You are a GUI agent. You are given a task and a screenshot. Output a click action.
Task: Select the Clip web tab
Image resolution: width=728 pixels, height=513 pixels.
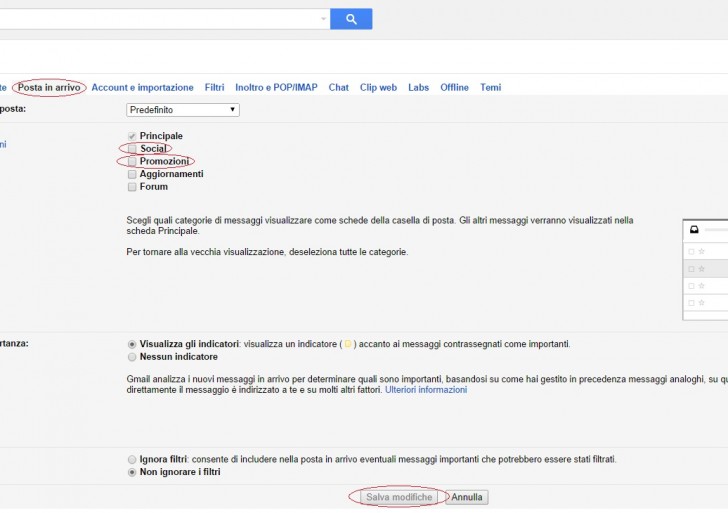pos(378,87)
